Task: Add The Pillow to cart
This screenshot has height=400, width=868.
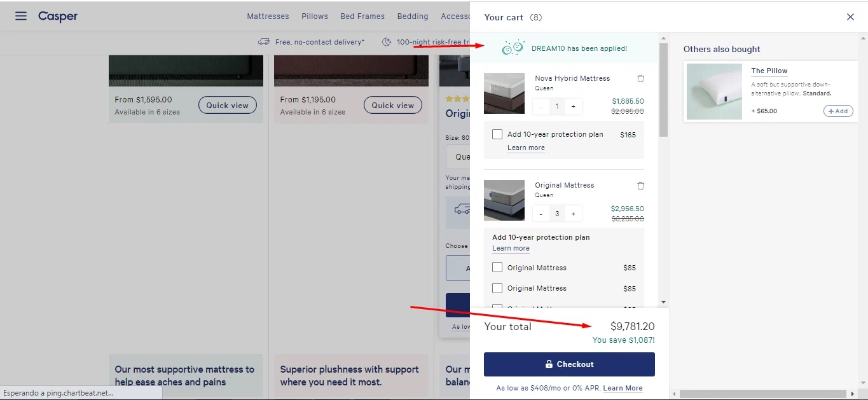Action: click(x=838, y=111)
